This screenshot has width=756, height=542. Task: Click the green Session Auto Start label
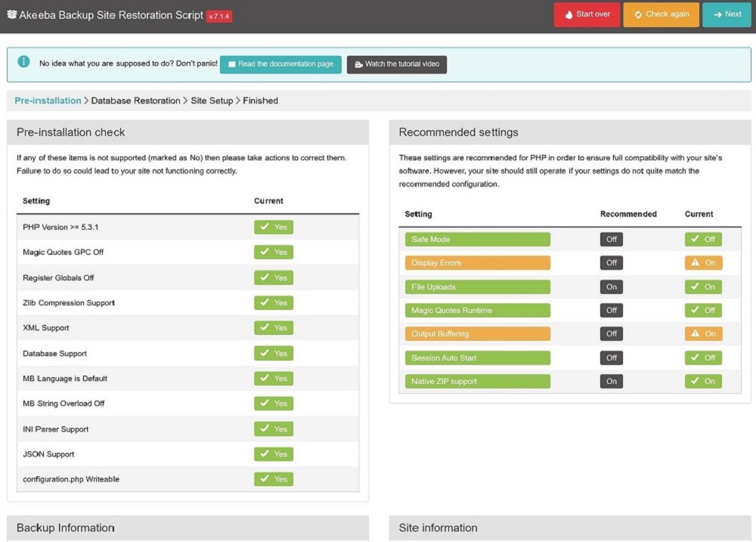point(477,358)
